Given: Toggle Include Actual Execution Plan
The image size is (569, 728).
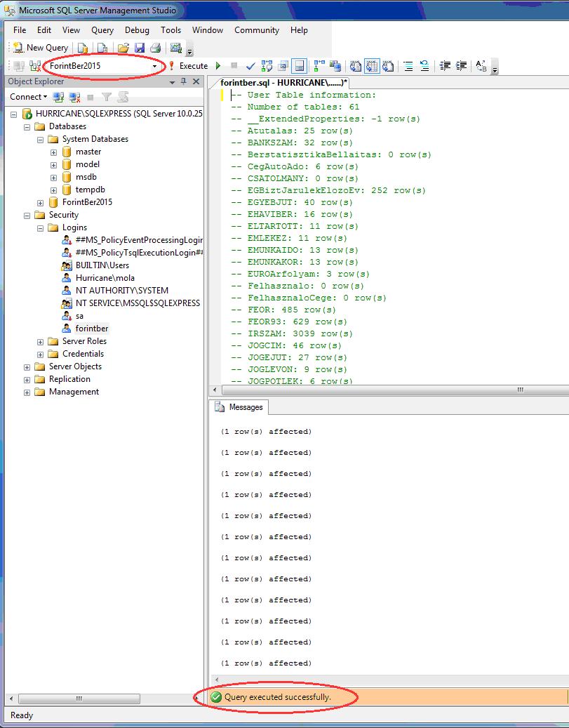Looking at the screenshot, I should tap(319, 66).
